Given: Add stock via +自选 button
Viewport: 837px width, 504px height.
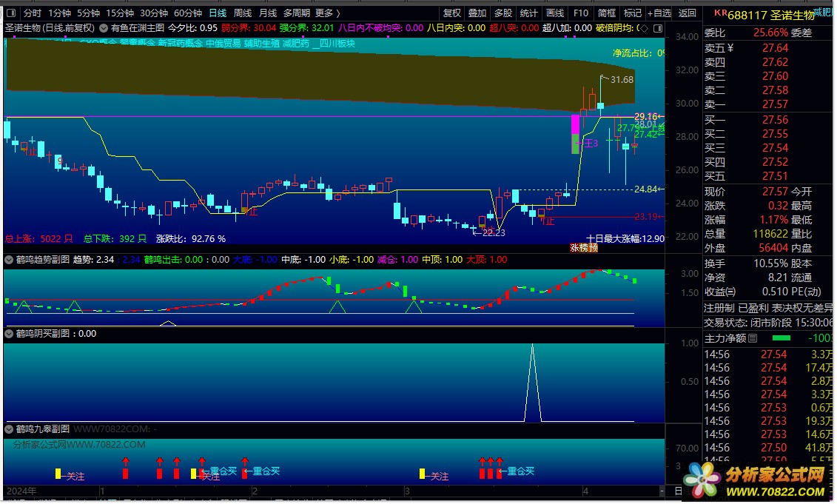Looking at the screenshot, I should click(659, 13).
